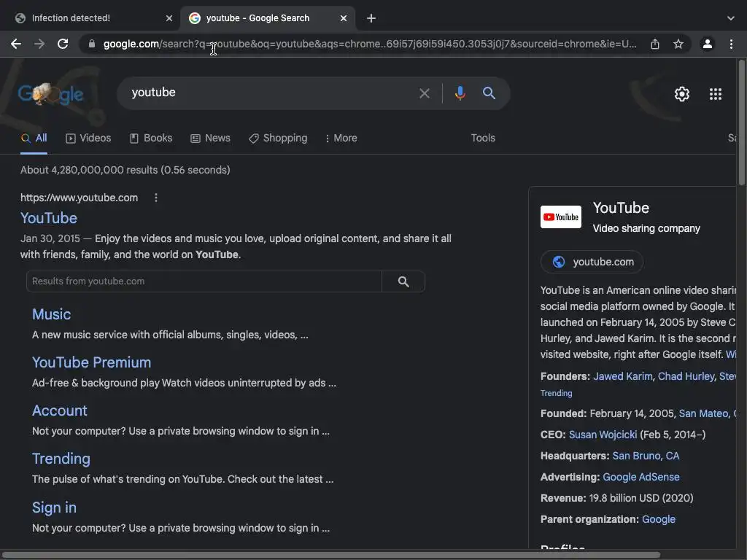Expand the More search filters menu

pos(341,139)
